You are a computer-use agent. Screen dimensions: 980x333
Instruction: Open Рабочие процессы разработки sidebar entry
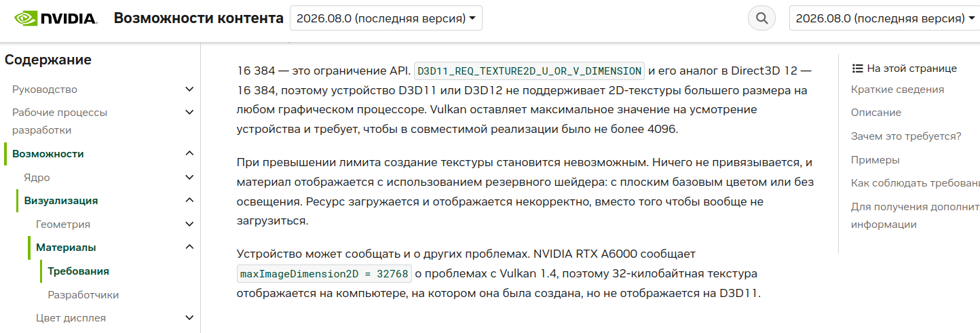click(x=60, y=121)
